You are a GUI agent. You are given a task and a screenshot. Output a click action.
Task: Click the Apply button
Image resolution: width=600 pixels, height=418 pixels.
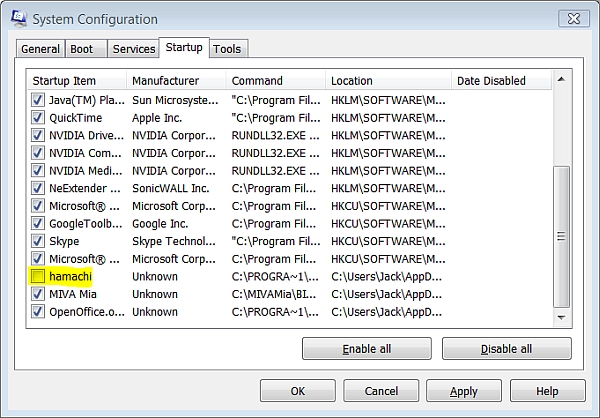pos(464,391)
